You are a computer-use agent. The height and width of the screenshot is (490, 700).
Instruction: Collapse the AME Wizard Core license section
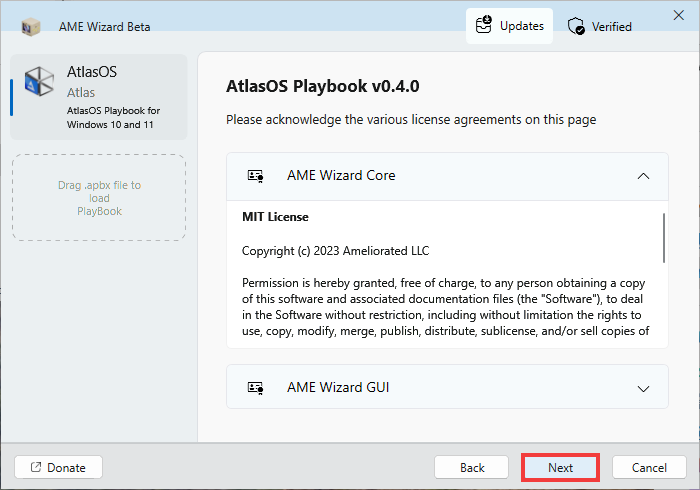[643, 176]
